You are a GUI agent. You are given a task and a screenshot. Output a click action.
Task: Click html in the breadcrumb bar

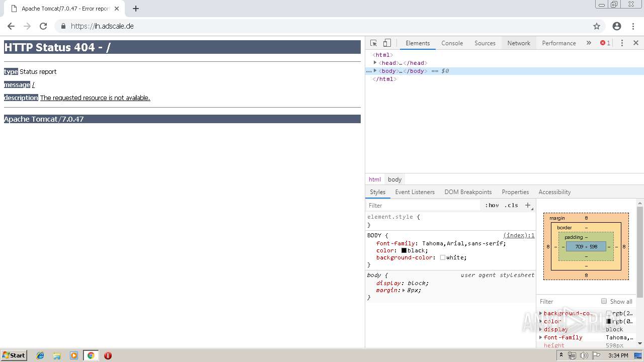375,179
